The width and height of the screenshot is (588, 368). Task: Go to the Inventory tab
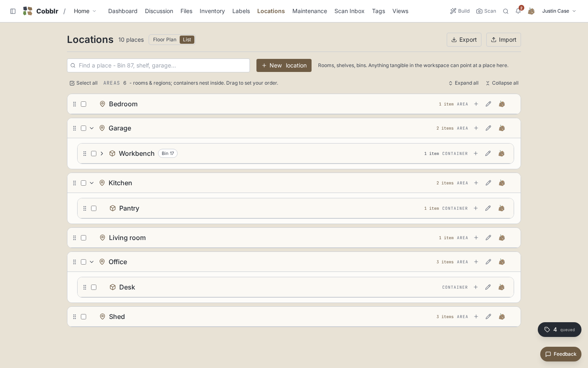coord(212,11)
